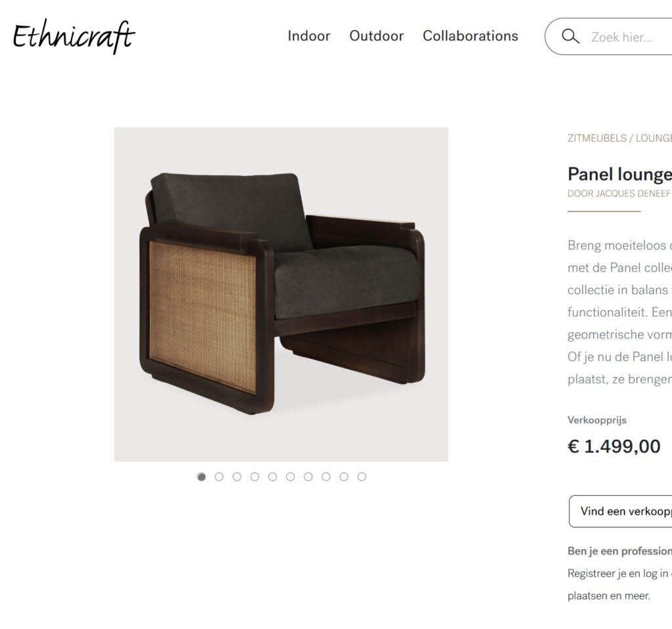The width and height of the screenshot is (672, 629).
Task: Open the Collaborations menu
Action: (x=470, y=36)
